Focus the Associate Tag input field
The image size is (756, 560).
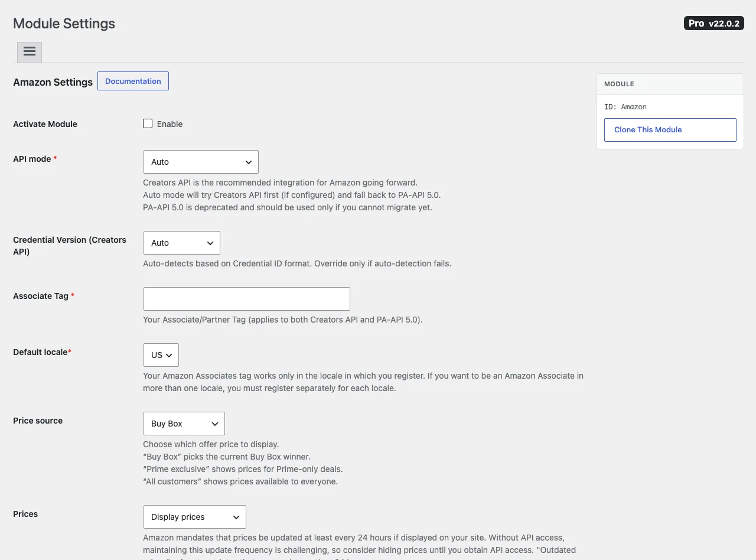[247, 299]
